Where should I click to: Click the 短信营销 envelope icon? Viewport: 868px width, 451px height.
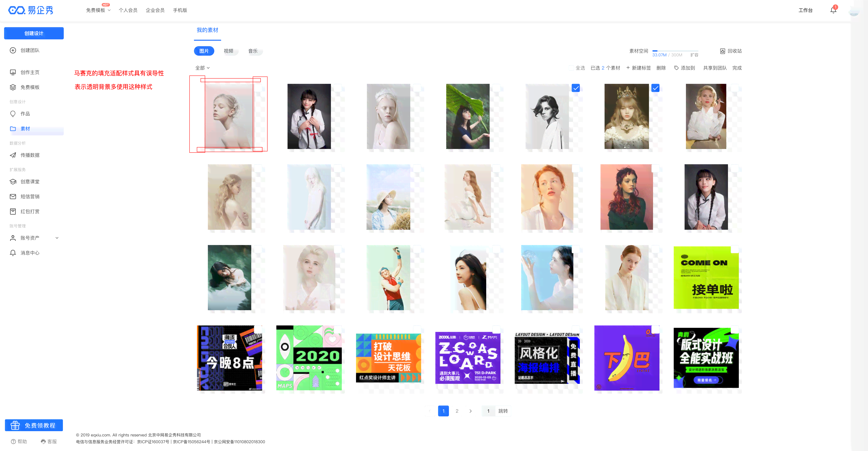[x=13, y=197]
